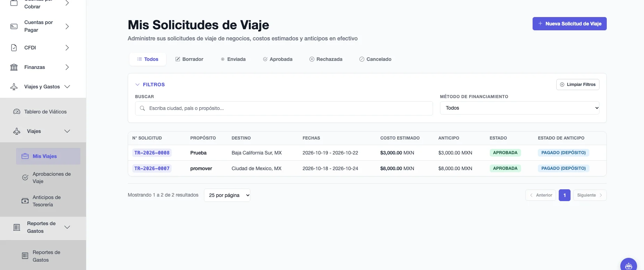Screen dimensions: 644x270
Task: Expand the CFDI menu chevron
Action: (67, 48)
